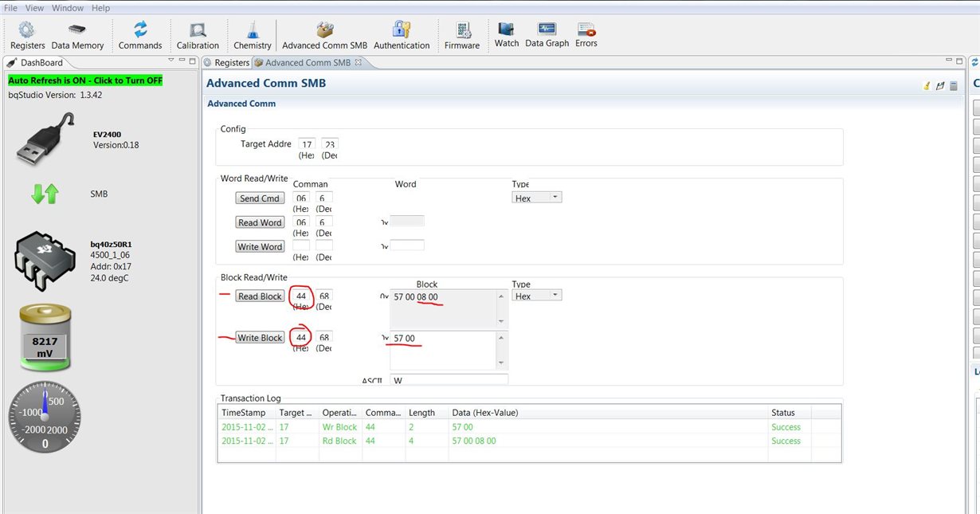The width and height of the screenshot is (980, 514).
Task: Click the Send Cmd hex command field
Action: (x=301, y=198)
